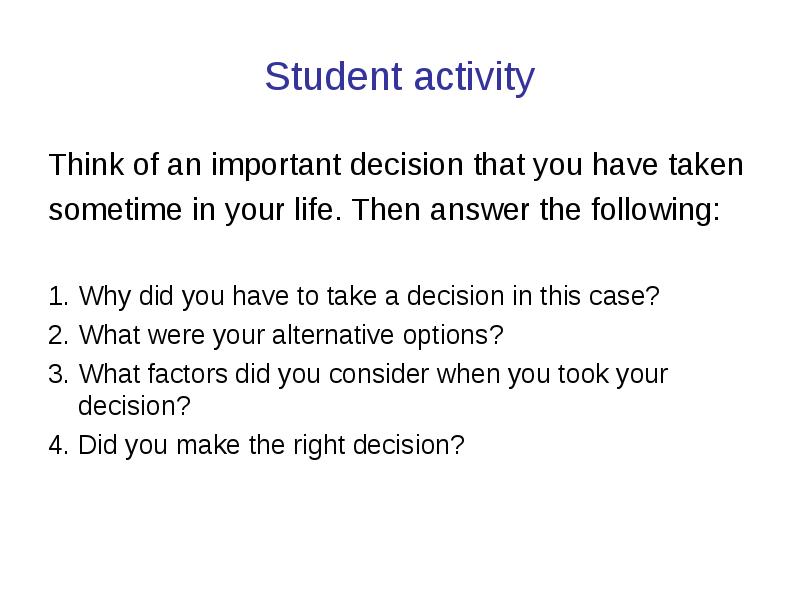
Task: Click the sometime in your life line
Action: [x=384, y=209]
